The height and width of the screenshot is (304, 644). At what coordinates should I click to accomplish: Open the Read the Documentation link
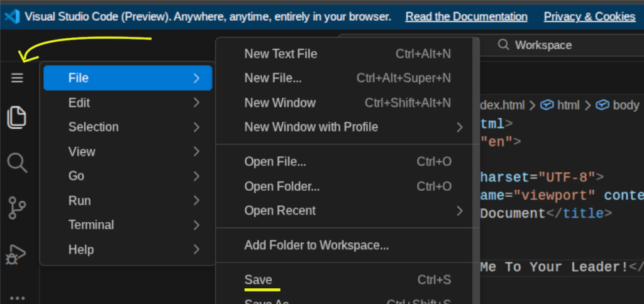tap(466, 16)
